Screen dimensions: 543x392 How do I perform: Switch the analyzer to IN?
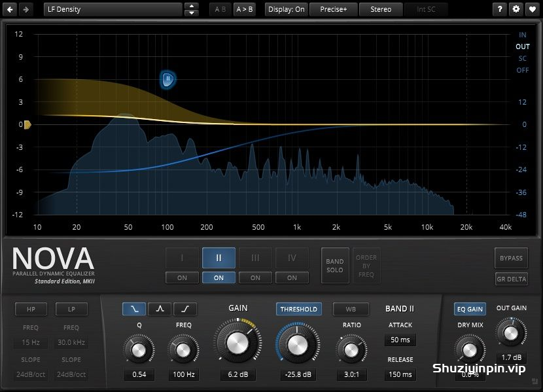[522, 35]
